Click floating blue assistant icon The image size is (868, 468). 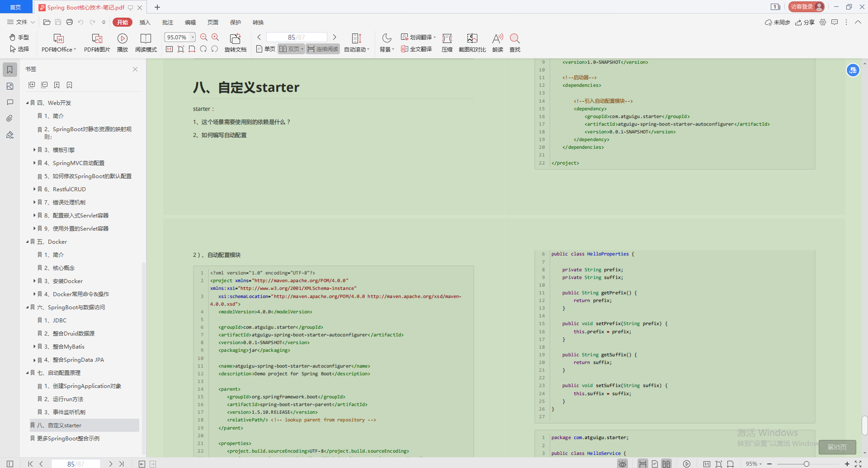(x=853, y=70)
